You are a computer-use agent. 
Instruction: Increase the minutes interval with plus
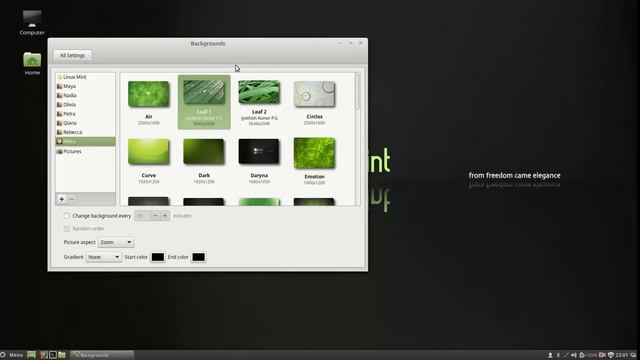point(165,216)
